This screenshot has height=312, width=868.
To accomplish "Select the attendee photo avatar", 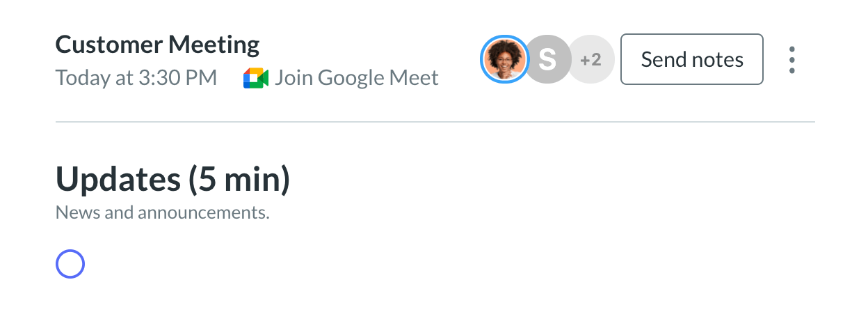I will (504, 60).
